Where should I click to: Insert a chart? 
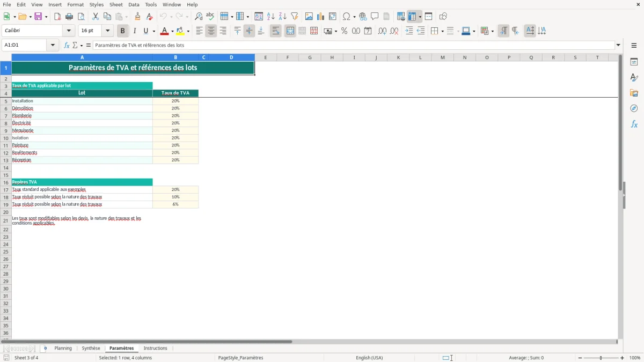click(x=321, y=17)
